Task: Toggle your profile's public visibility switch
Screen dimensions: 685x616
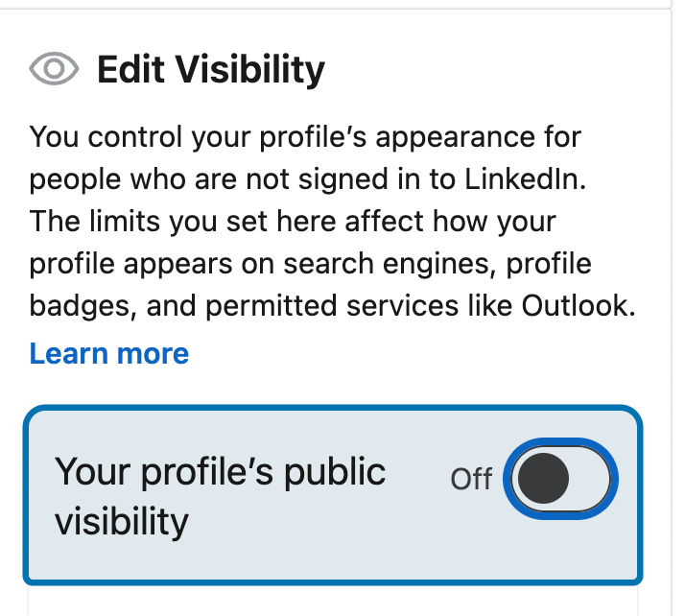Action: (562, 478)
